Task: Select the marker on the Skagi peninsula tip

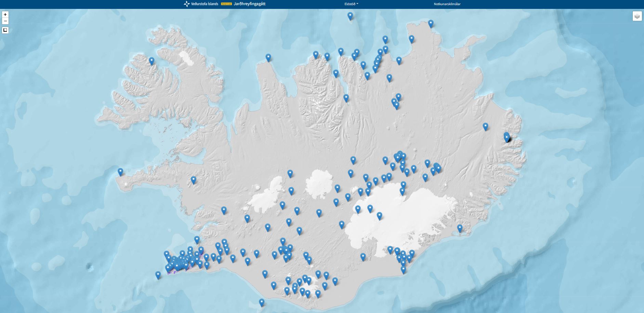Action: click(268, 57)
